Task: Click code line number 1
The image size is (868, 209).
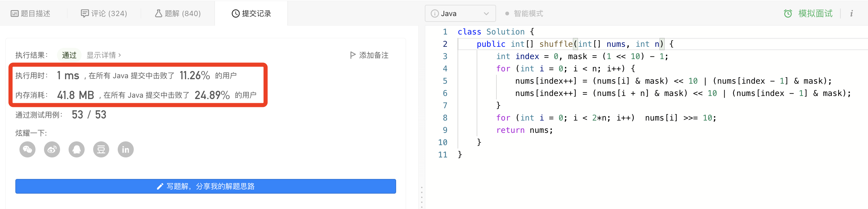Action: [445, 32]
